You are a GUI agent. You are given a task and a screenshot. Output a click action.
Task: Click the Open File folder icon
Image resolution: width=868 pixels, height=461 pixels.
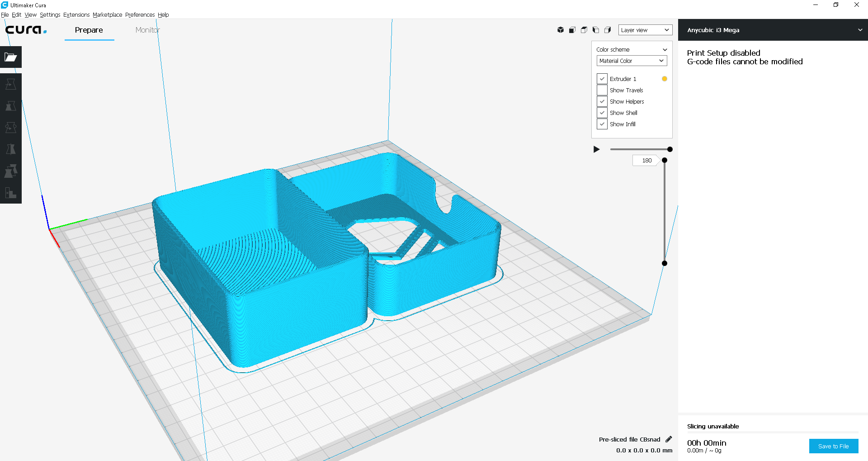point(10,57)
